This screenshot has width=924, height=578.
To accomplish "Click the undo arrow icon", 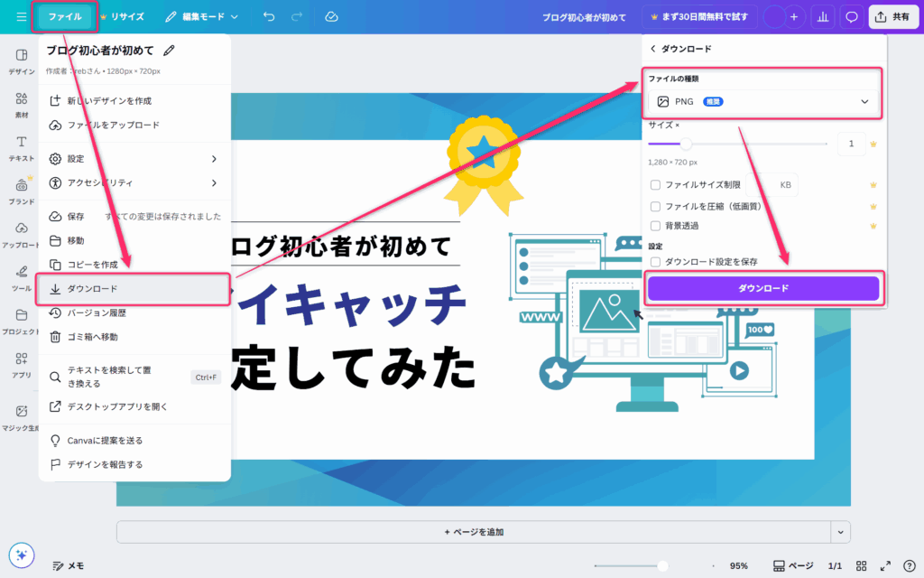I will pyautogui.click(x=269, y=16).
